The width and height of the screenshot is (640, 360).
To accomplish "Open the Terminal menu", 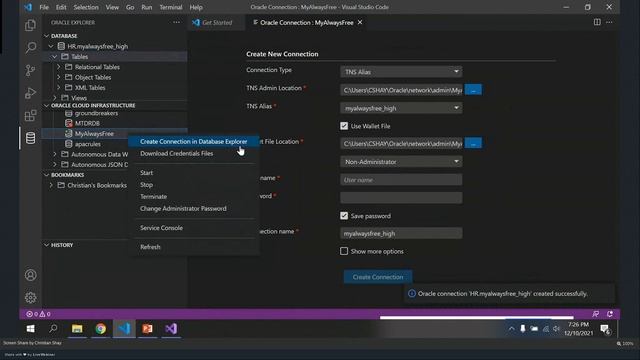I will click(171, 7).
